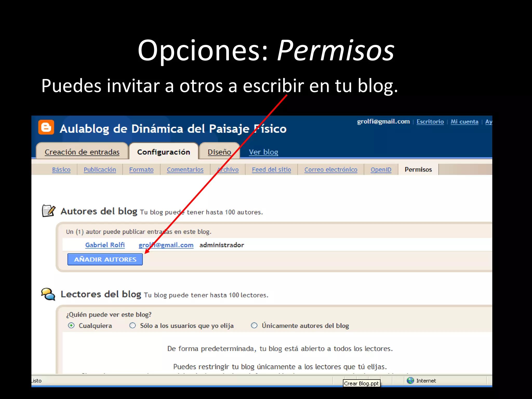Image resolution: width=532 pixels, height=399 pixels.
Task: Select the Cualquiera radio option
Action: [71, 325]
